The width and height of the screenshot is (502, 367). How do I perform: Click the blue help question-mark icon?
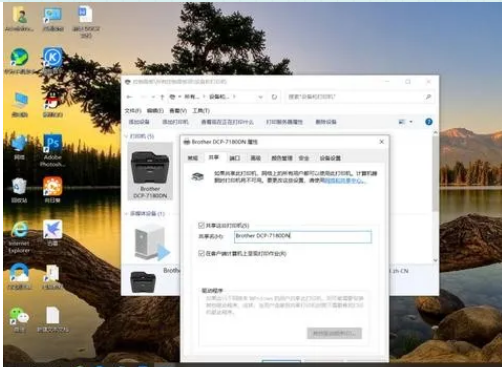429,122
